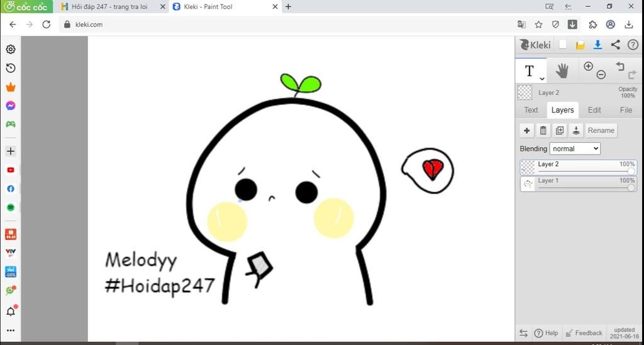Expand the tool selection dropdown arrow

(x=542, y=79)
